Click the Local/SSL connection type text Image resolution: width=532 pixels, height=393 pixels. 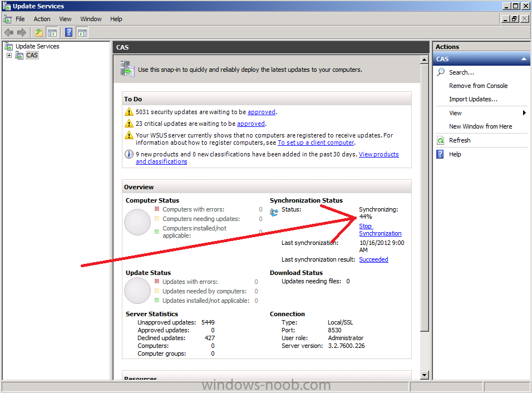pyautogui.click(x=341, y=322)
